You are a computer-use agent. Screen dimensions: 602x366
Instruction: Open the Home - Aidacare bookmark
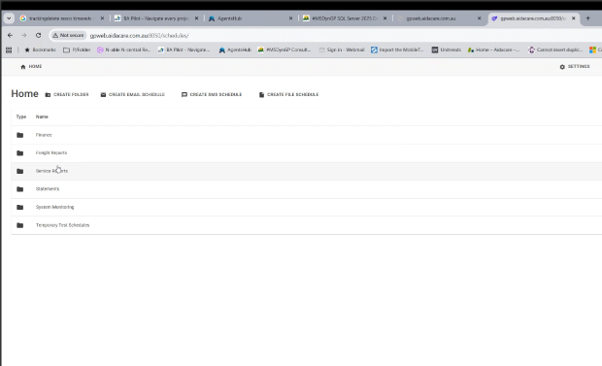(493, 50)
